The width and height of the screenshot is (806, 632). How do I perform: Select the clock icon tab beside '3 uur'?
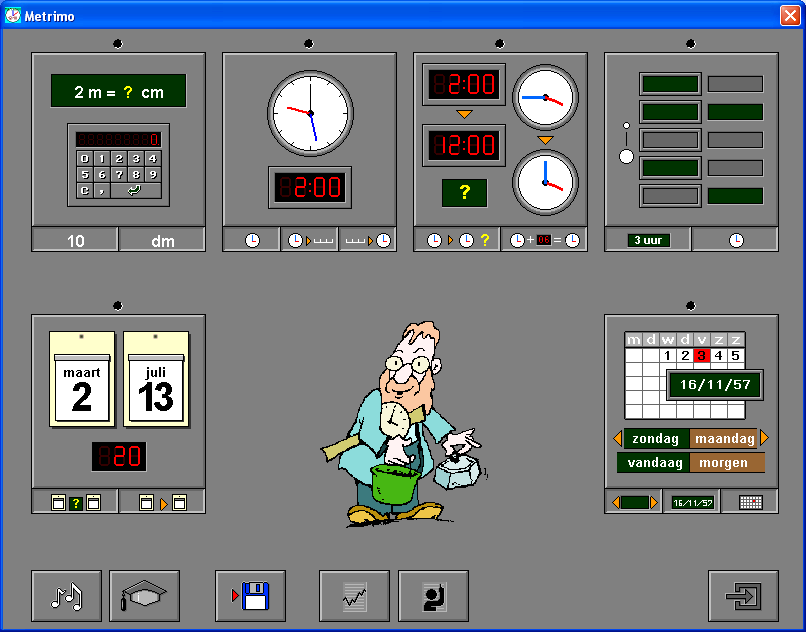pyautogui.click(x=736, y=240)
